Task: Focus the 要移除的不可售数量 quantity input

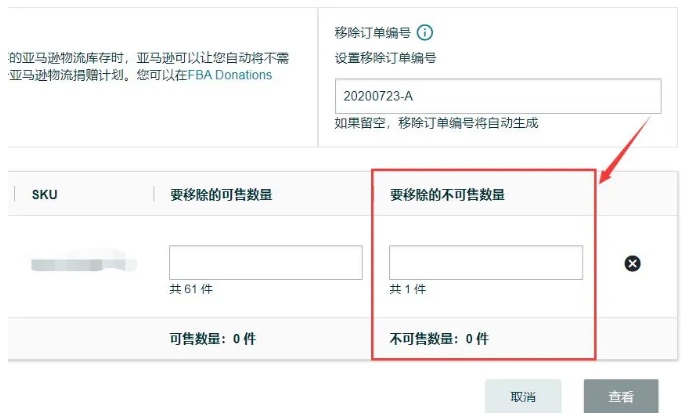Action: (x=486, y=263)
